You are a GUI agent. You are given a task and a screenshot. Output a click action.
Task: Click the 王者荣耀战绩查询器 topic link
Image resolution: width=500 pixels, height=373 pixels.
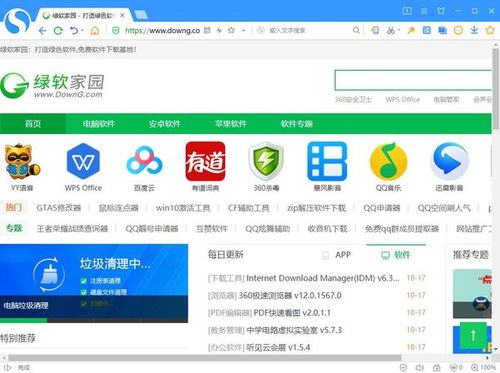[72, 229]
